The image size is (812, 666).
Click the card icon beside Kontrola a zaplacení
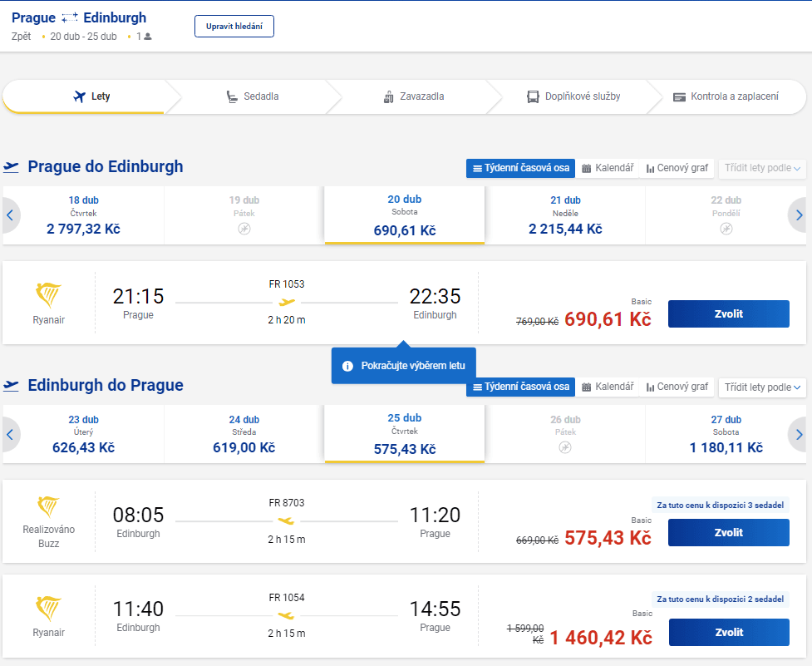click(679, 96)
